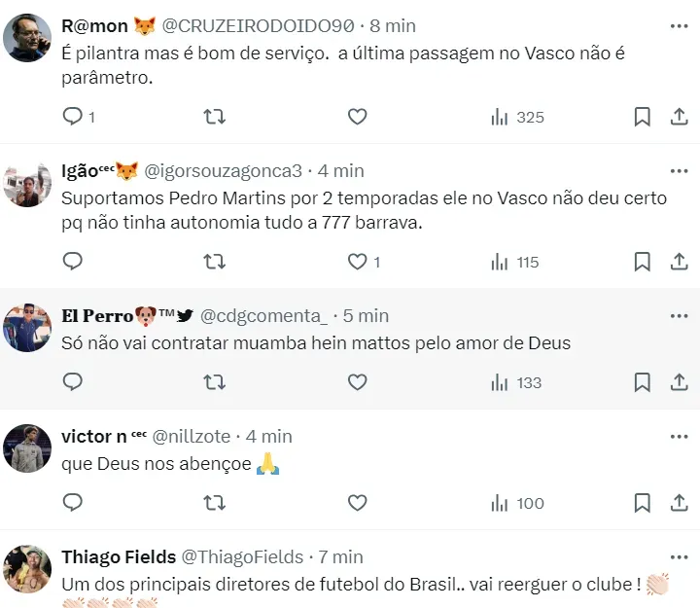This screenshot has height=608, width=700.
Task: View analytics for El Perro's tweet
Action: coord(516,382)
